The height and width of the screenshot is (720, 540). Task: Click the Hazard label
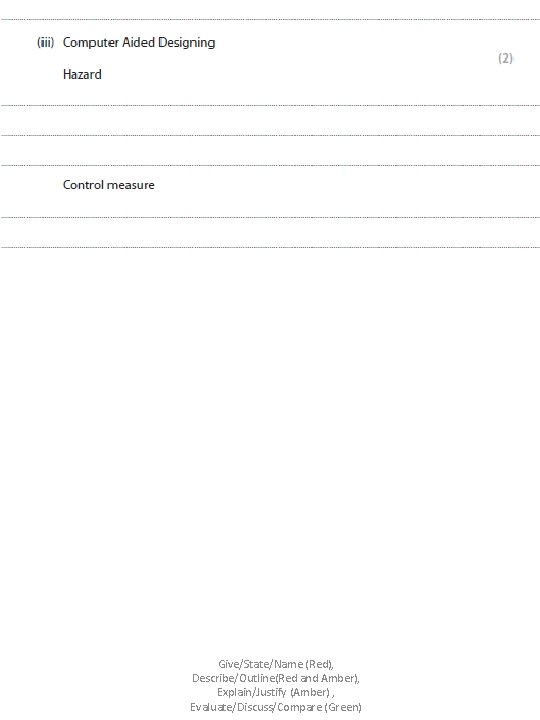[x=82, y=74]
